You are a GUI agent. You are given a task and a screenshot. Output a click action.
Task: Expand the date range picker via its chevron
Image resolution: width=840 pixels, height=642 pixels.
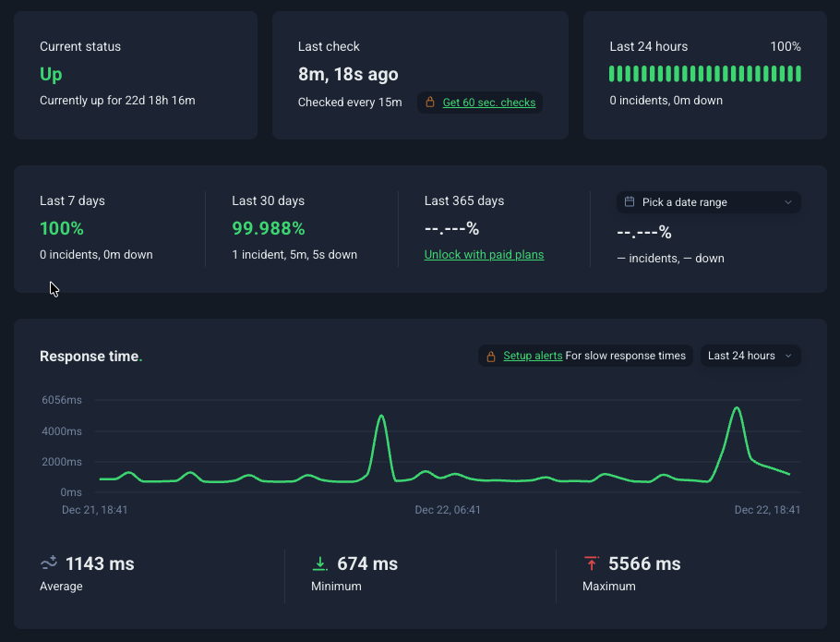(788, 201)
